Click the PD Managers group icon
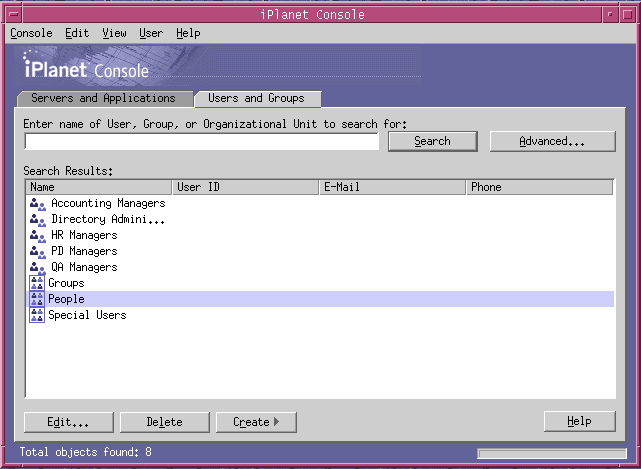The image size is (641, 469). tap(38, 251)
